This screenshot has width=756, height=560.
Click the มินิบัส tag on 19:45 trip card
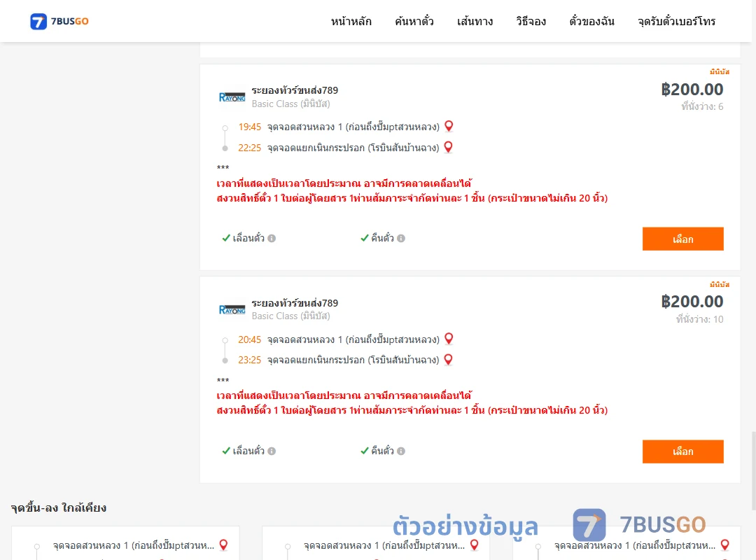[x=720, y=72]
